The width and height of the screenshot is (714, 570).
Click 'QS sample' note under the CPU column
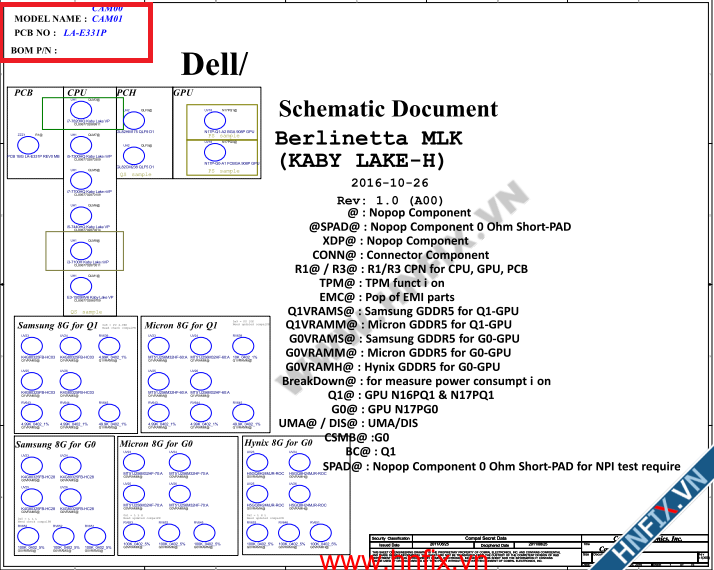pos(87,312)
